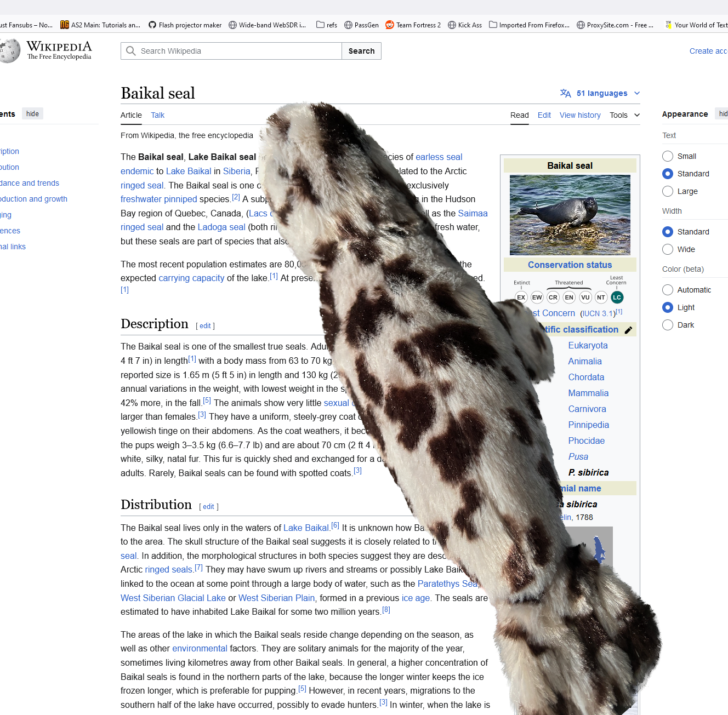Viewport: 728px width, 715px height.
Task: Enable the Dark color mode
Action: (x=668, y=325)
